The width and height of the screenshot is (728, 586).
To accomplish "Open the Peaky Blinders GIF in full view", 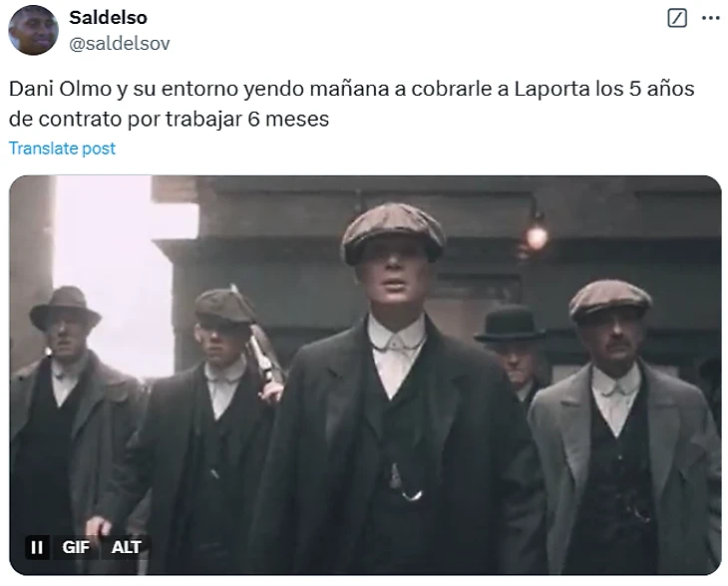I will pos(365,375).
